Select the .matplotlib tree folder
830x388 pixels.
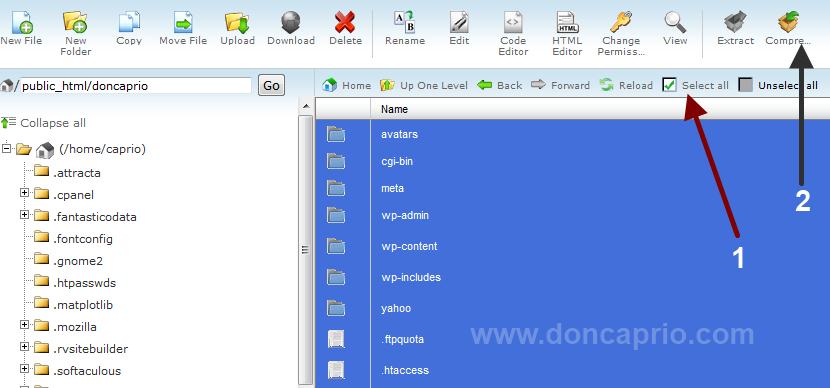[x=73, y=305]
